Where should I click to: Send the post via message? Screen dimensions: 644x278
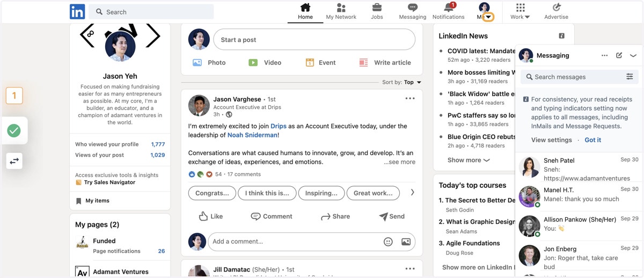tap(392, 216)
